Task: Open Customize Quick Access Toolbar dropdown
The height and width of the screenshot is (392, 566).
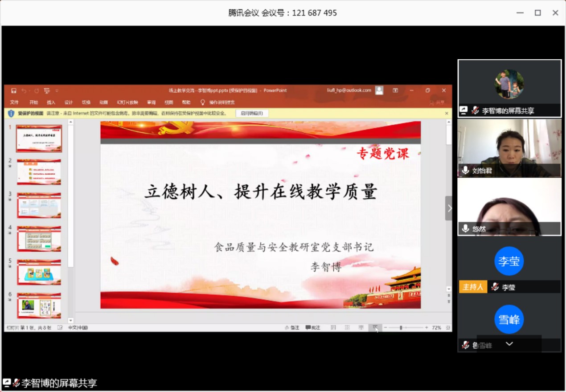Action: point(57,91)
